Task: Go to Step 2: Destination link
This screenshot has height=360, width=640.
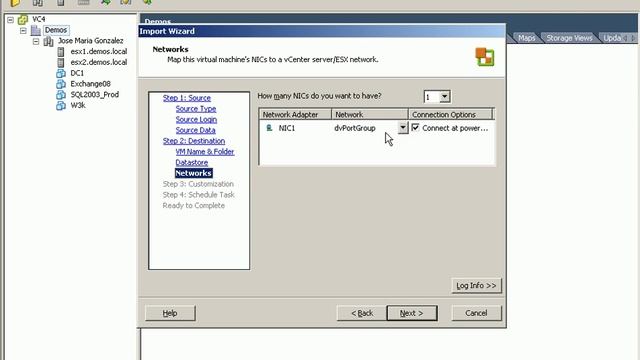Action: click(194, 141)
